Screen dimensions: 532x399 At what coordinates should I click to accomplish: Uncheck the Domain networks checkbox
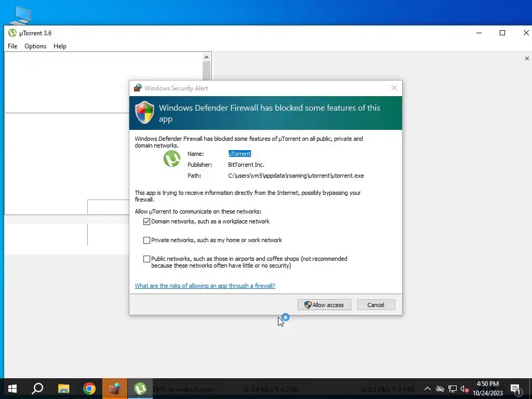(147, 221)
